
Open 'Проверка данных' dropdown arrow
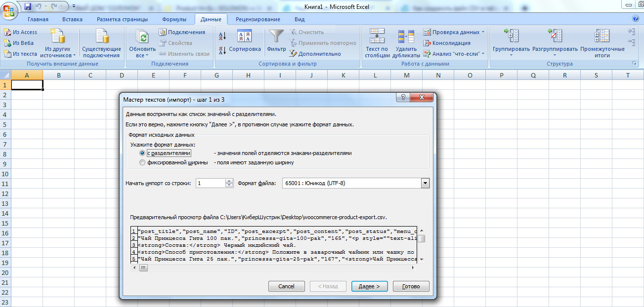[483, 32]
